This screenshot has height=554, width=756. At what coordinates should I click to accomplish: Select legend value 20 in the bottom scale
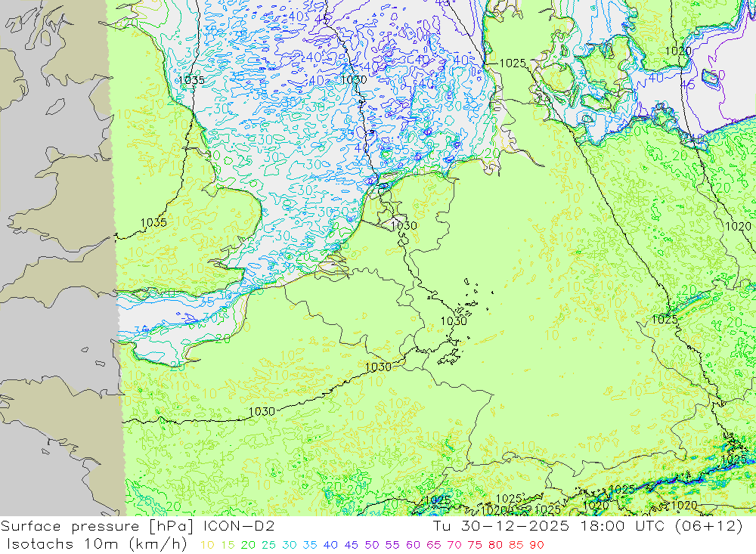(248, 545)
